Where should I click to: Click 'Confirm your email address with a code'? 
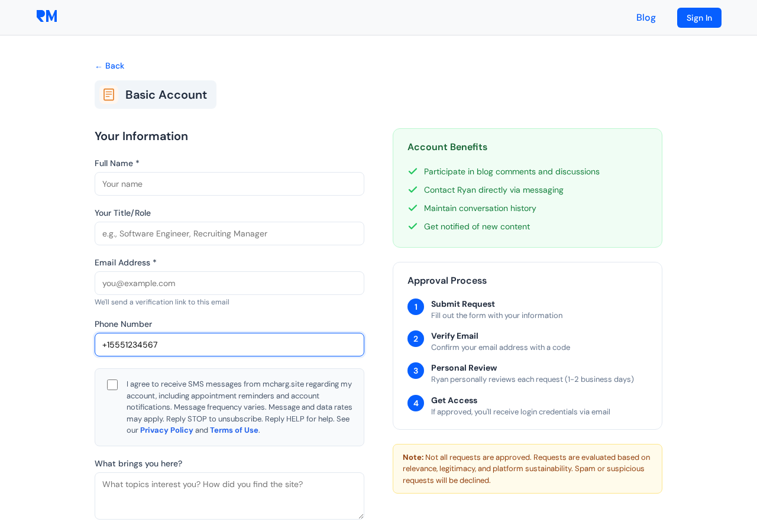tap(500, 348)
